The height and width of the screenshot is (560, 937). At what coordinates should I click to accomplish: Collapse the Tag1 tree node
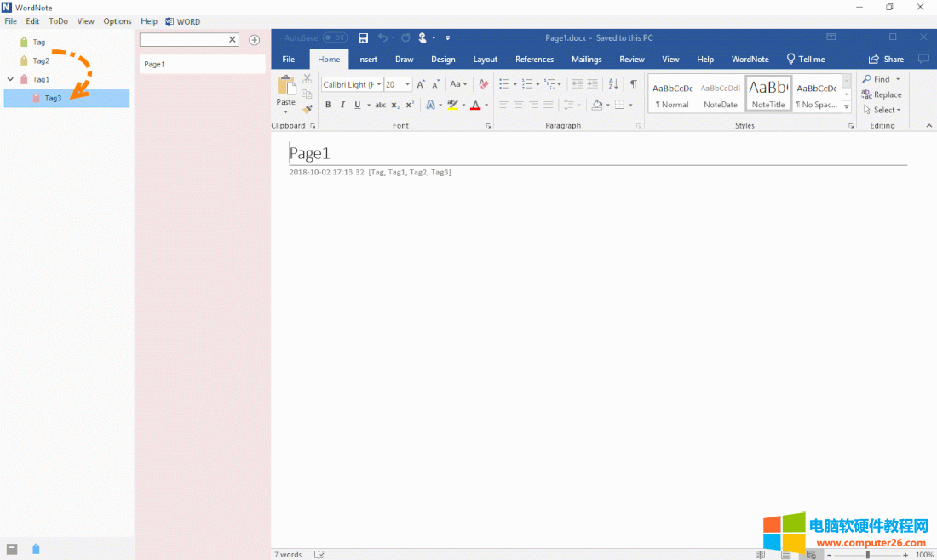click(x=10, y=79)
